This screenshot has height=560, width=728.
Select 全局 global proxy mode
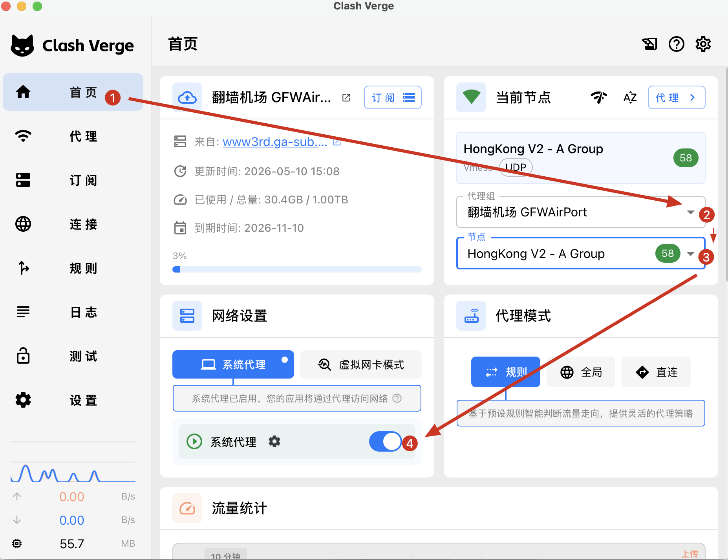coord(581,372)
